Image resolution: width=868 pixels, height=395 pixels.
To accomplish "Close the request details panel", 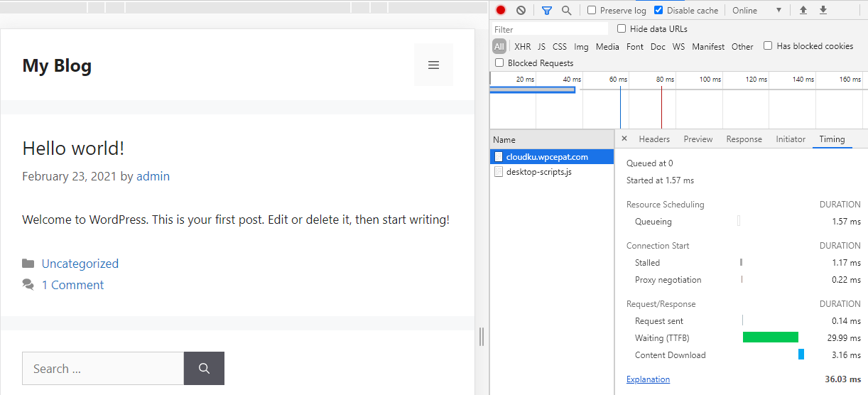I will coord(624,139).
